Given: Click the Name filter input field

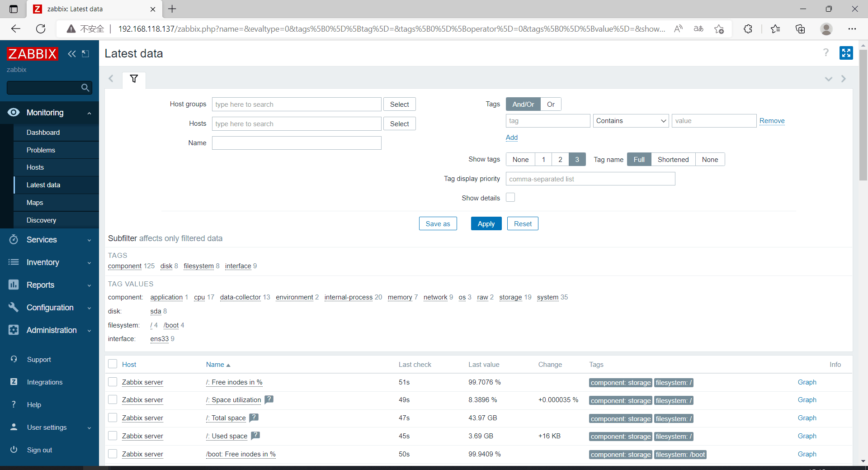Looking at the screenshot, I should pos(297,143).
